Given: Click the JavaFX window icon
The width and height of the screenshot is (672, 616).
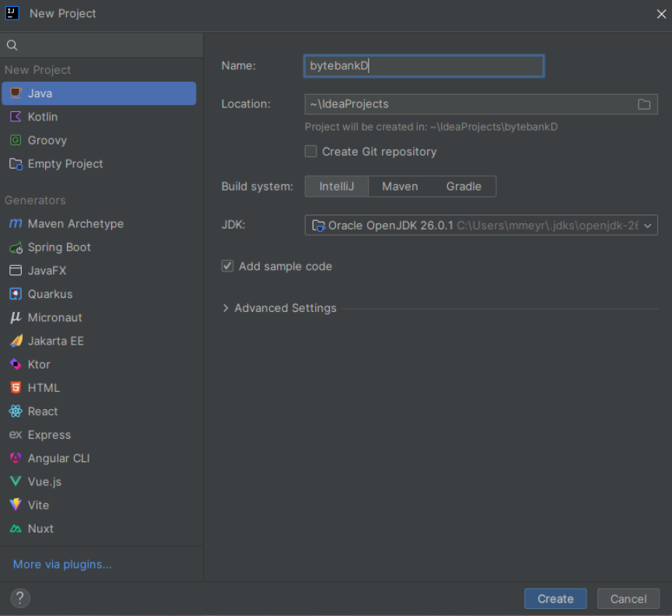Looking at the screenshot, I should [16, 271].
